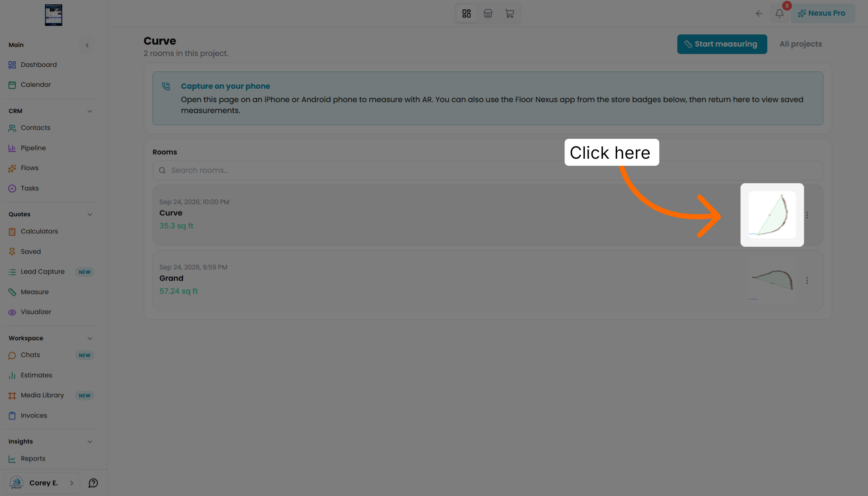Click the Nexus Pro button
868x496 pixels.
822,13
